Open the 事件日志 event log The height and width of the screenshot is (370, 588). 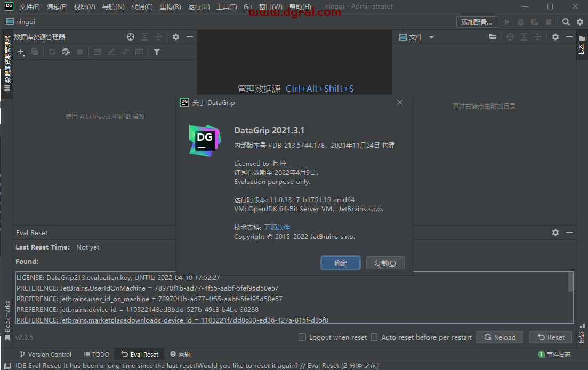pyautogui.click(x=554, y=354)
